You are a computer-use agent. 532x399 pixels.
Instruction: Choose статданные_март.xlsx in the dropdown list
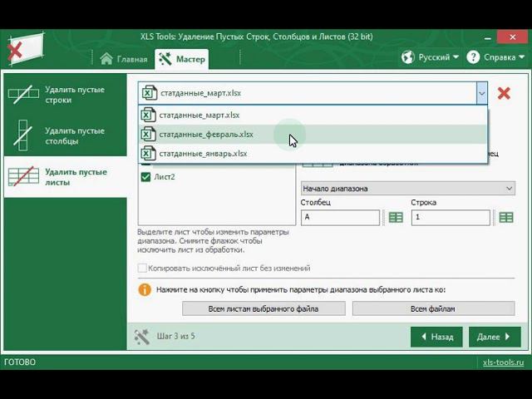[313, 115]
